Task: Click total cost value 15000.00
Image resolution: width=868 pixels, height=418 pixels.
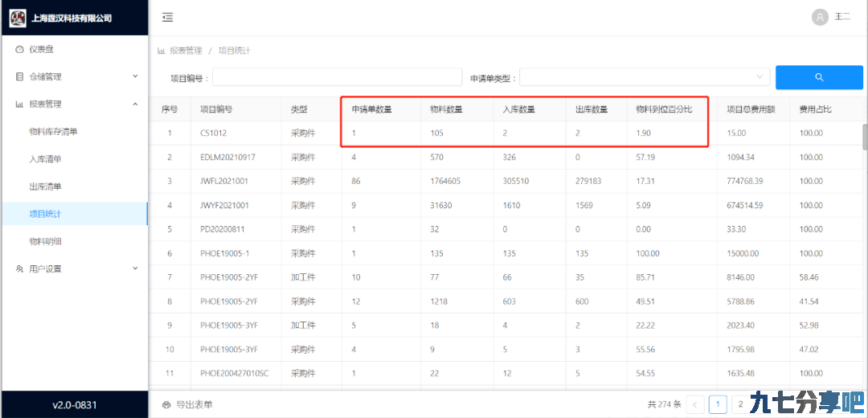Action: [x=743, y=253]
